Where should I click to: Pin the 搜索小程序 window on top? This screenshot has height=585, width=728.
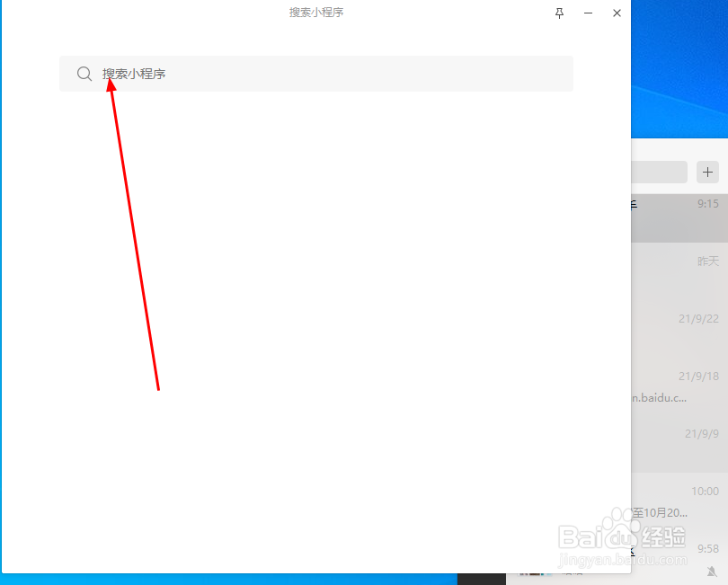pos(559,13)
